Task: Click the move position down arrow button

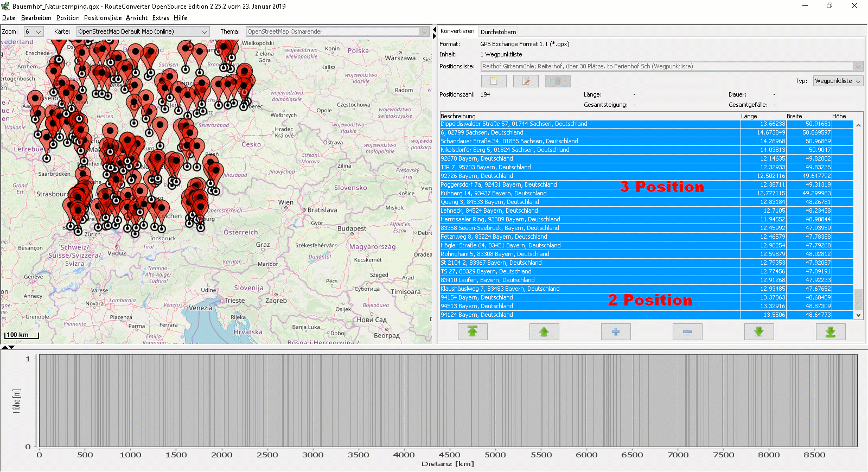Action: click(x=759, y=331)
